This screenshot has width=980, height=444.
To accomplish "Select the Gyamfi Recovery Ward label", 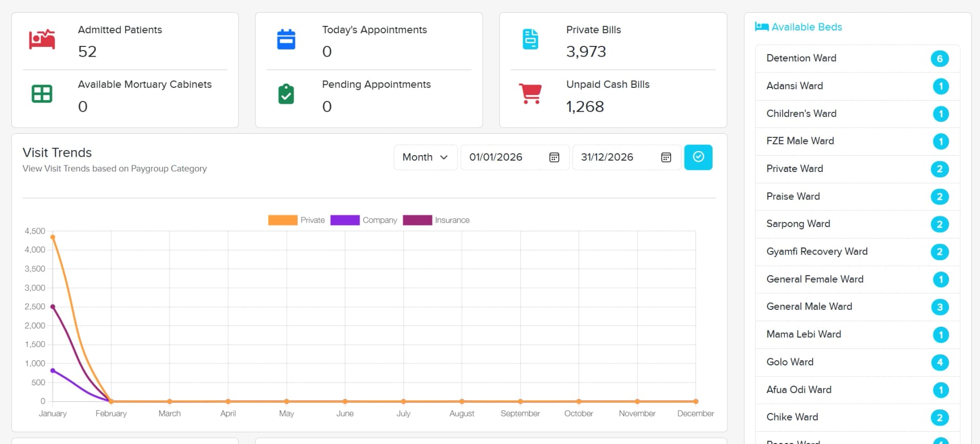I will pyautogui.click(x=817, y=251).
